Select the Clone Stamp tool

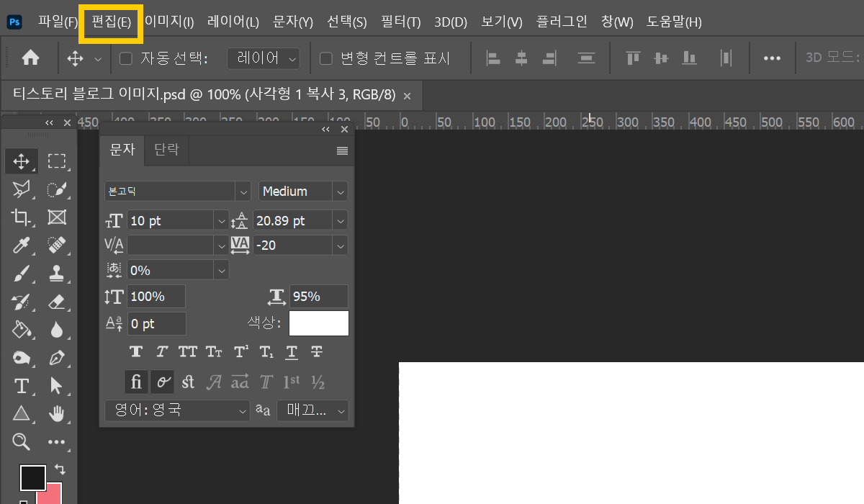(x=57, y=274)
